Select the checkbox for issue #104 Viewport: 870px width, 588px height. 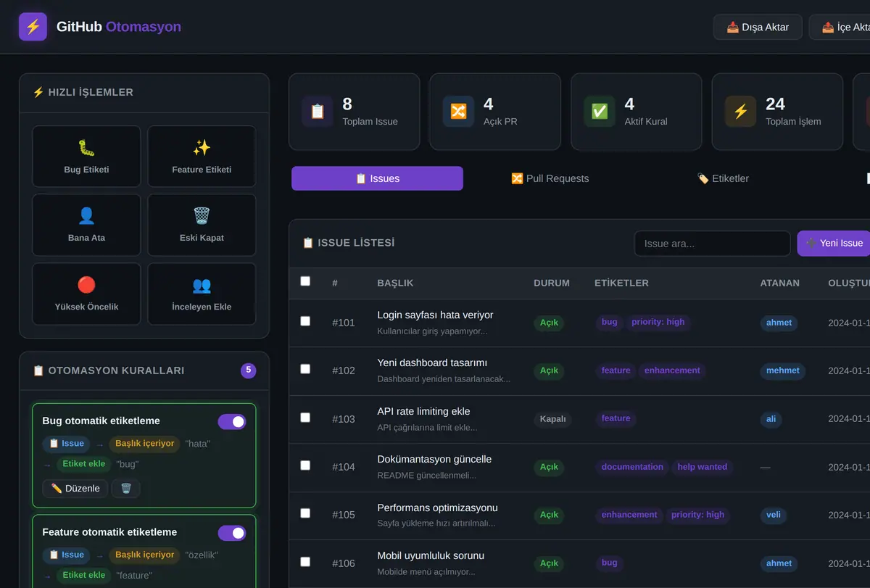point(305,465)
